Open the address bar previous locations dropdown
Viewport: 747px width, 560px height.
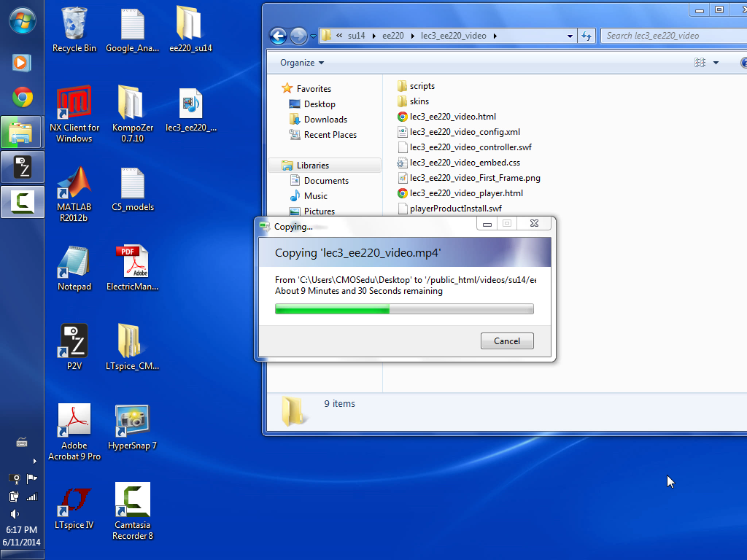[x=570, y=36]
